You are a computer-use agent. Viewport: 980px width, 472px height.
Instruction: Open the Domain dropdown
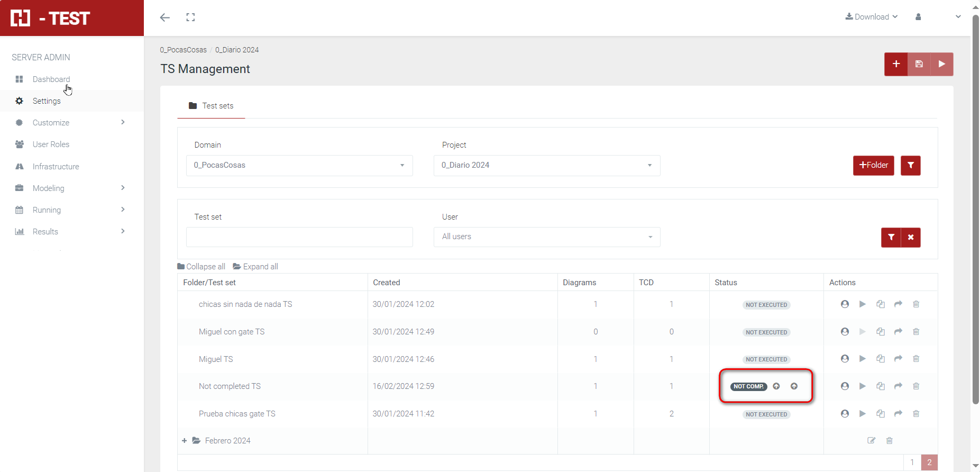click(299, 166)
